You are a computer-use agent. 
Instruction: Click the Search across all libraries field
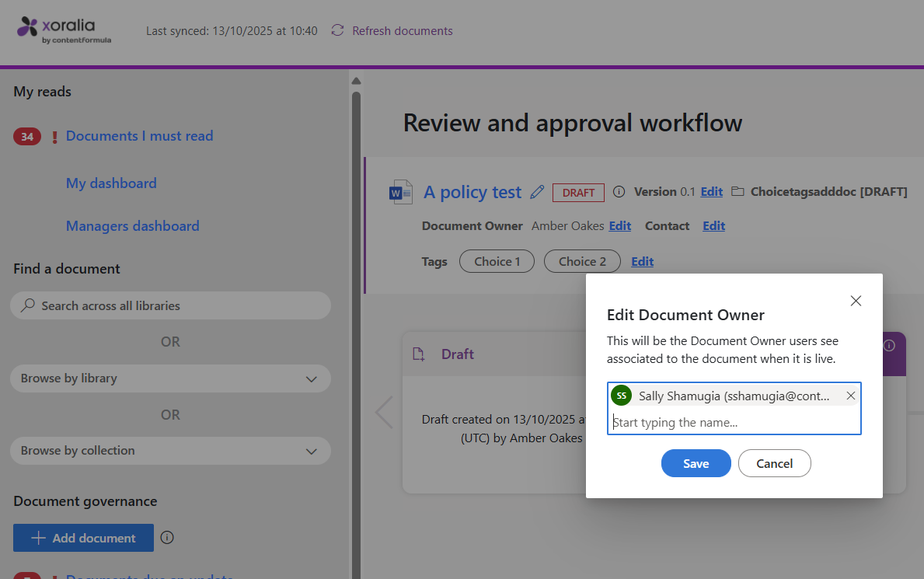[x=170, y=306]
